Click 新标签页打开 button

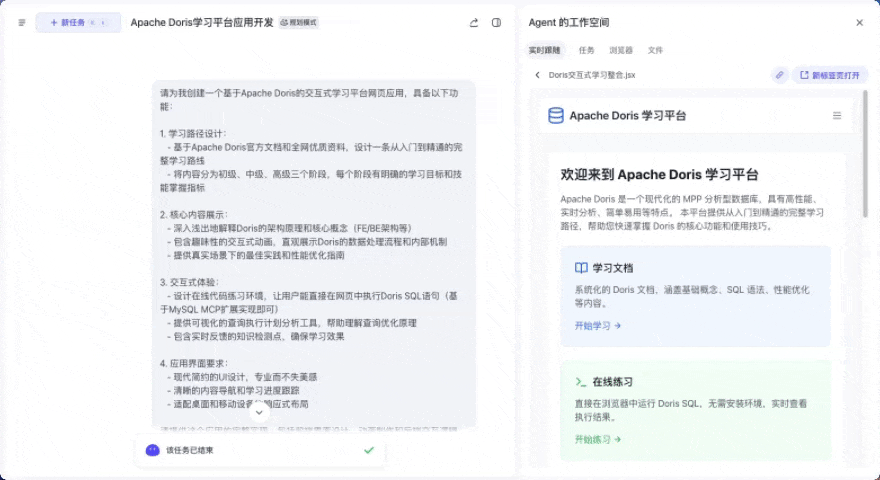coord(829,75)
